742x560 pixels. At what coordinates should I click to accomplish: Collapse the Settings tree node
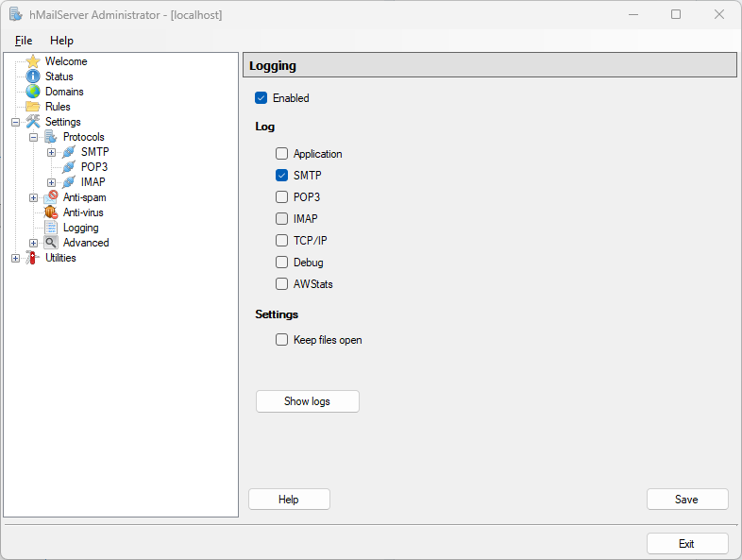tap(16, 122)
